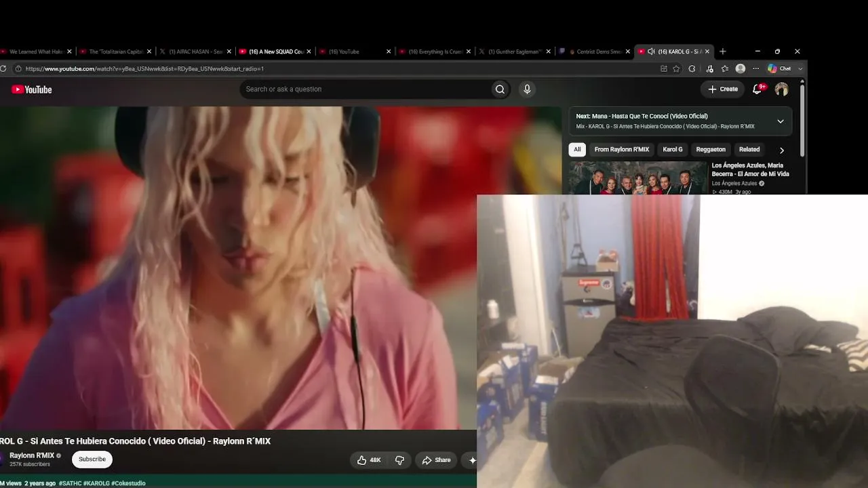Expand the Next: Mana mix playlist panel
The width and height of the screenshot is (868, 488).
[x=781, y=121]
